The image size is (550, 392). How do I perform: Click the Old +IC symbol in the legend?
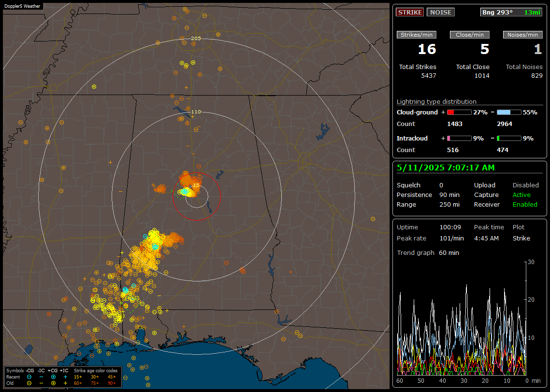66,383
